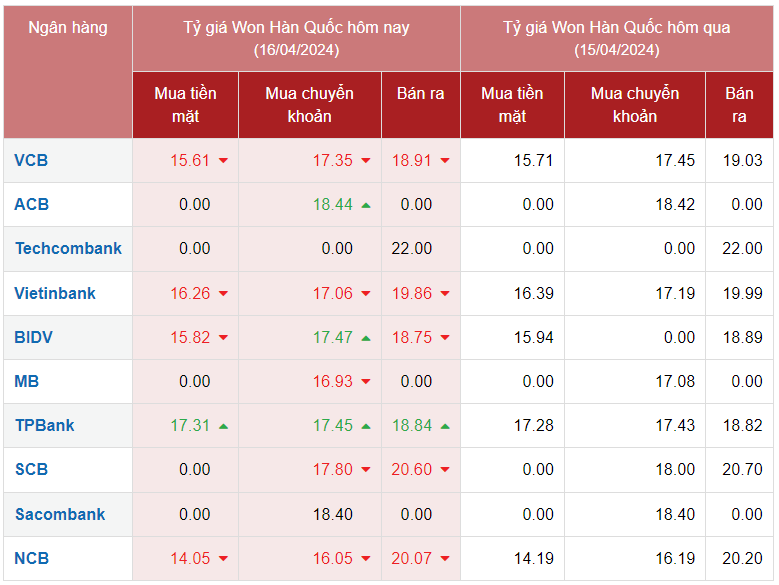Viewport: 779px width, 585px height.
Task: Click down arrow beside Vietinbank 17.06
Action: click(x=366, y=293)
